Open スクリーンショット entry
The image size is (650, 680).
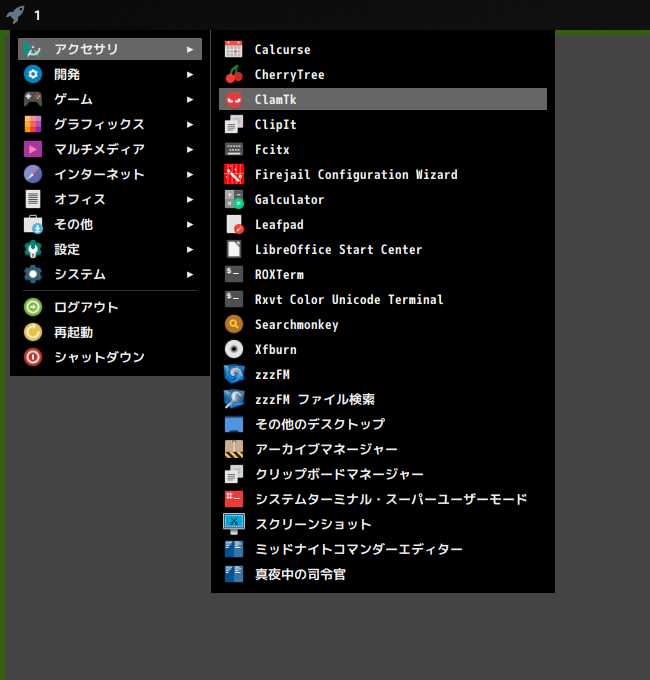[x=383, y=524]
